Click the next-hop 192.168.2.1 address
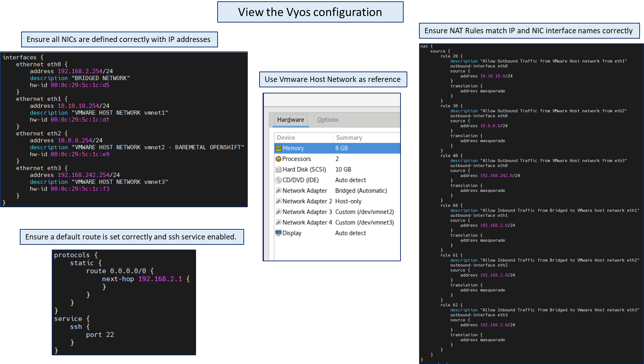Viewport: 644px width, 364px height. tap(160, 279)
